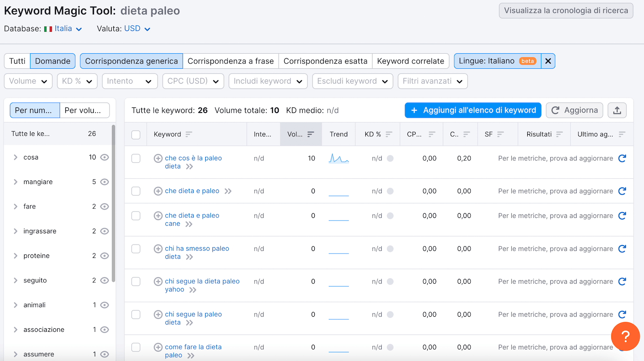Refresh metrics for 'che cos è la paleo dieta'

(x=622, y=159)
